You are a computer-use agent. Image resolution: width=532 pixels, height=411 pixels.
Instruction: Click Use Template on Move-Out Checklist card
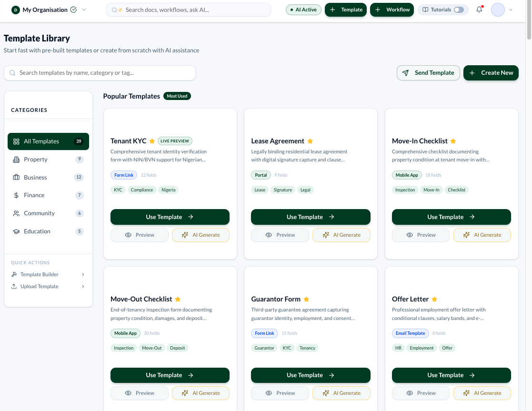pos(170,375)
